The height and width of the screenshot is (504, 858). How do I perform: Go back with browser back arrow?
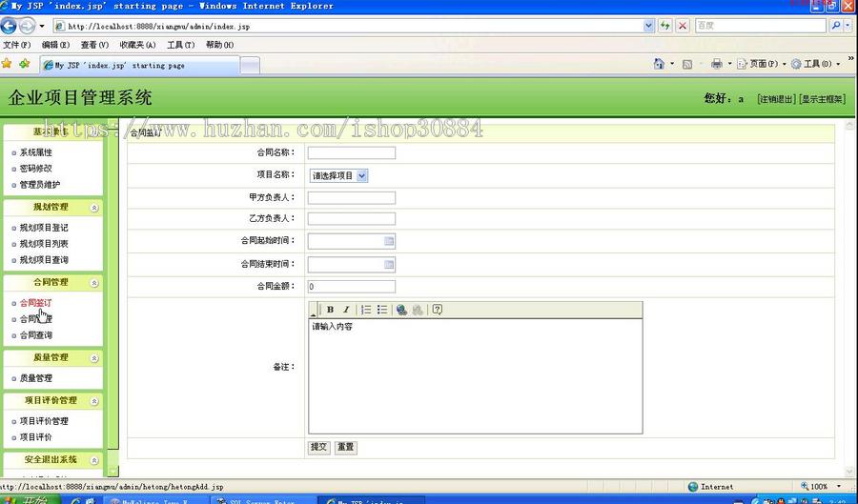pos(9,26)
